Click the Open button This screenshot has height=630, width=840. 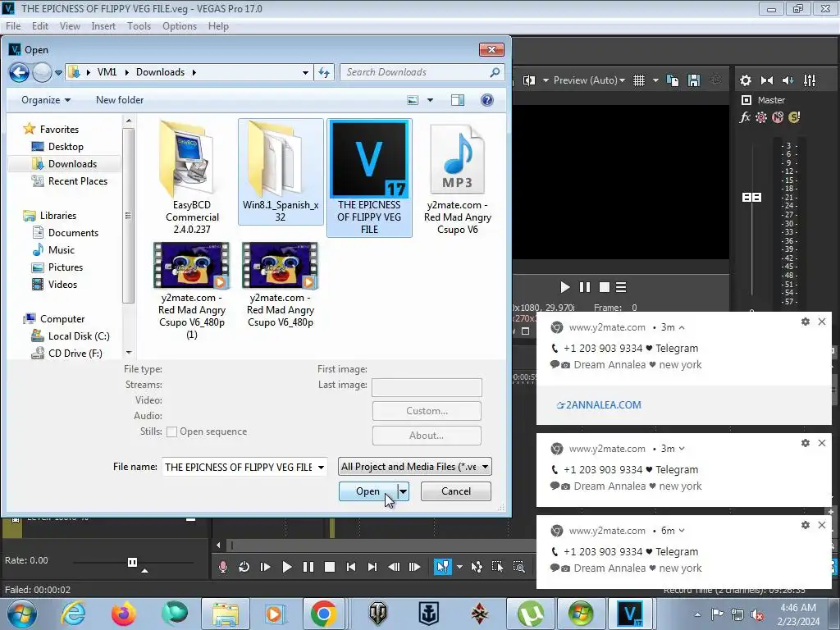tap(367, 491)
